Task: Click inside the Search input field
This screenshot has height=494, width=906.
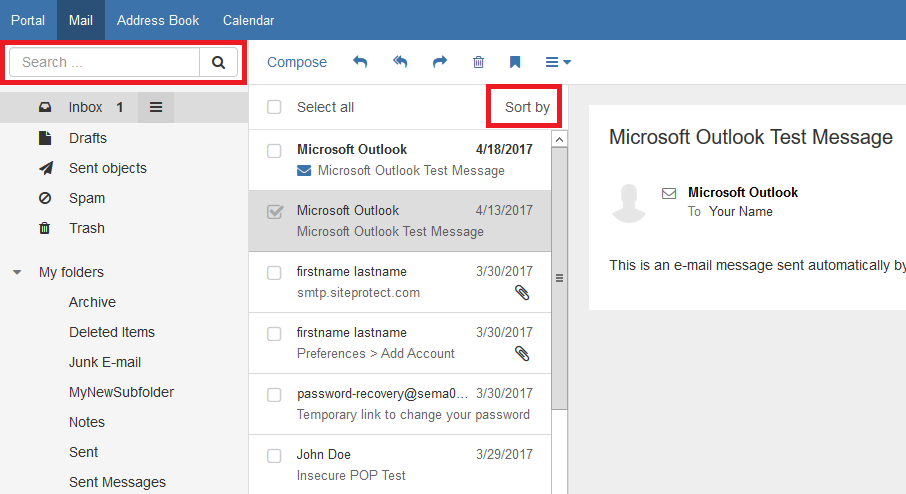Action: (x=105, y=62)
